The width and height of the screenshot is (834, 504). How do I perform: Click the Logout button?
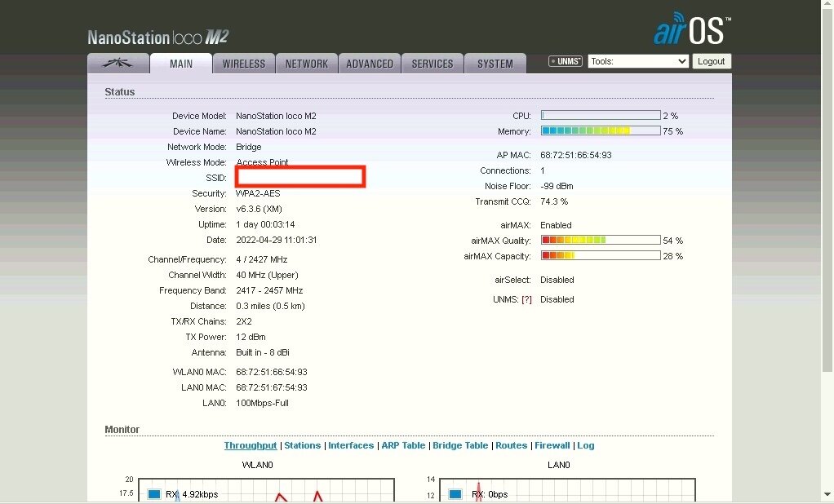(711, 61)
